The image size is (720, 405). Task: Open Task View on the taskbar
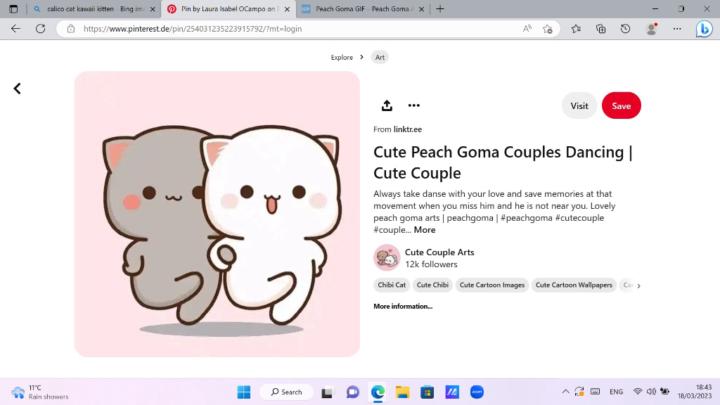tap(327, 393)
